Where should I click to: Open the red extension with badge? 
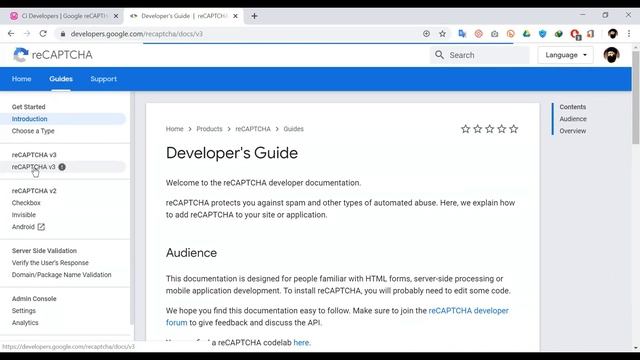click(x=575, y=34)
